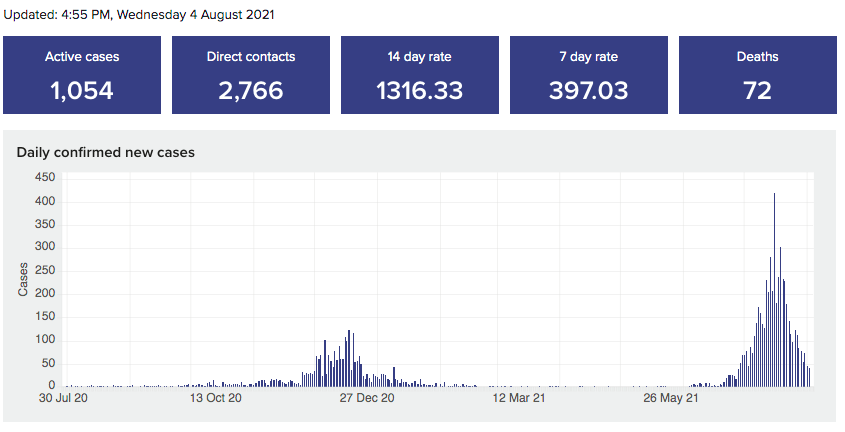845x432 pixels.
Task: Click the 450 y-axis value
Action: (45, 178)
